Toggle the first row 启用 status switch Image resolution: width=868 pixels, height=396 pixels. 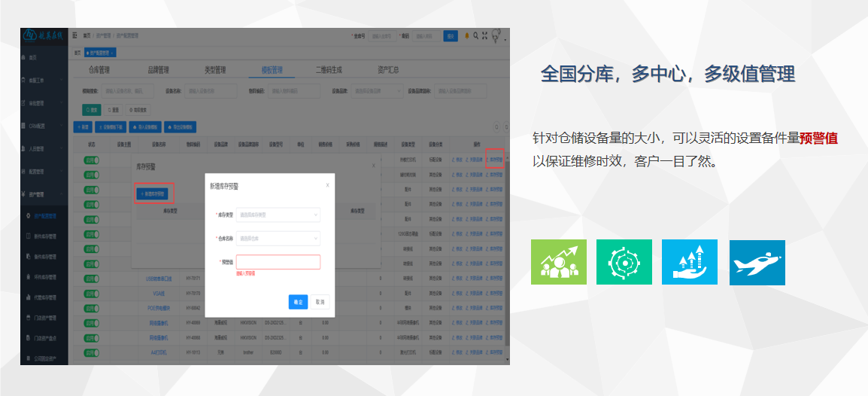[x=91, y=160]
